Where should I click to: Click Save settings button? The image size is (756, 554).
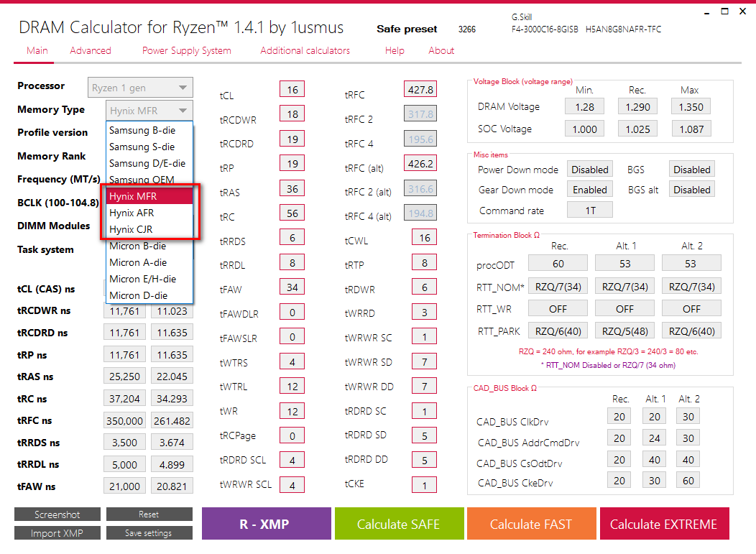[149, 532]
